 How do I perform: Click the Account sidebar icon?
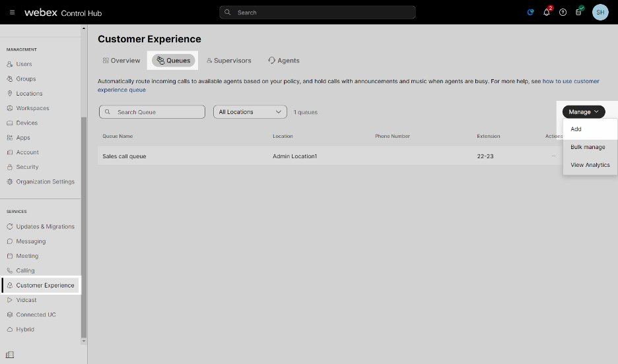point(10,152)
